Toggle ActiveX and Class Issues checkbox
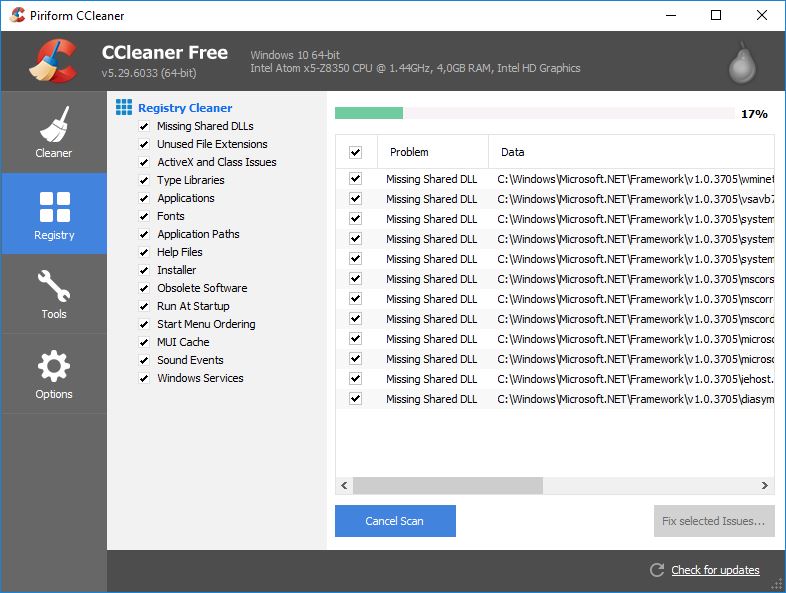This screenshot has width=786, height=593. pyautogui.click(x=144, y=162)
